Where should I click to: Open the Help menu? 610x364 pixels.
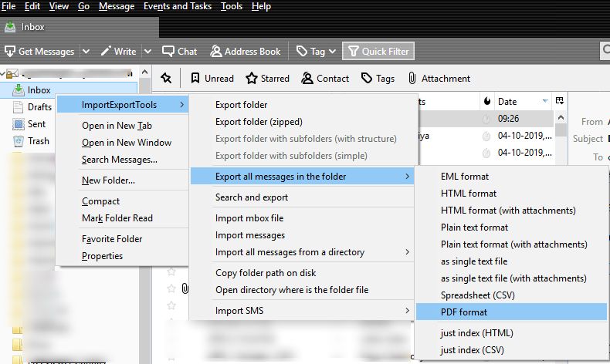pyautogui.click(x=261, y=6)
